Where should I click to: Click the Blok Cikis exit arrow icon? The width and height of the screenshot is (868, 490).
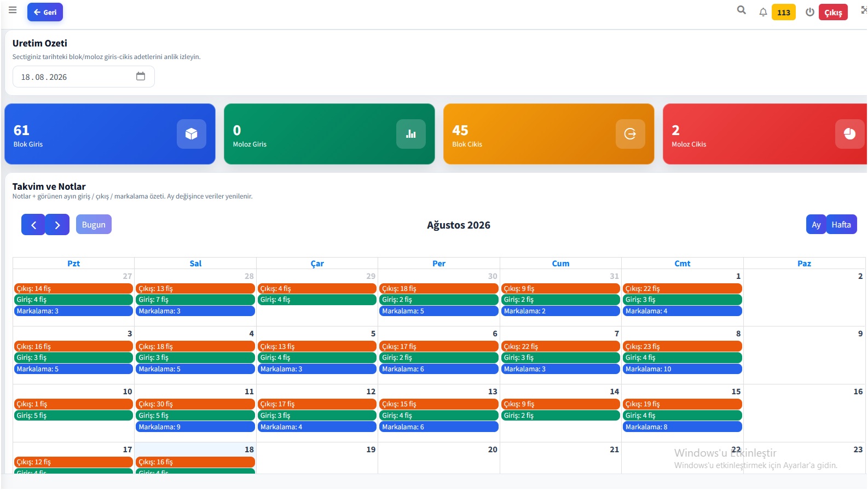pos(630,134)
